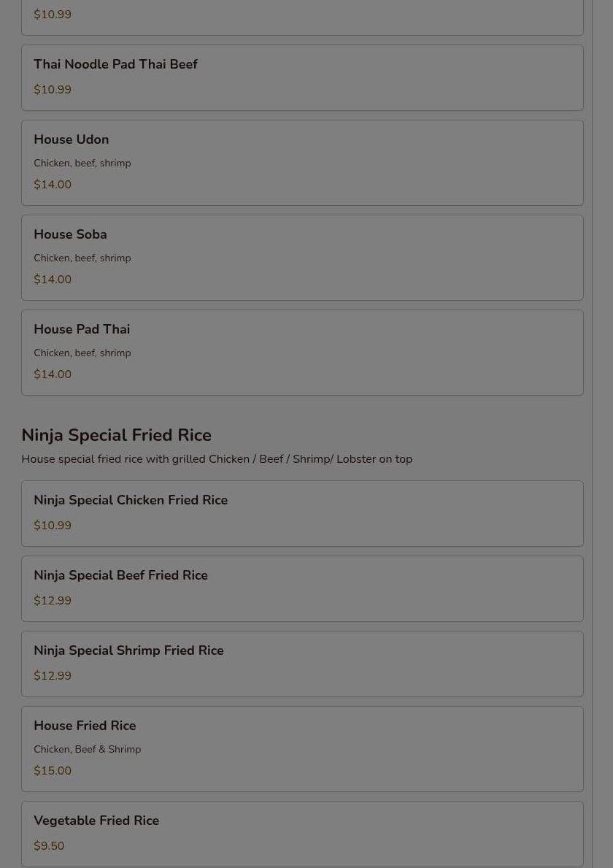Click the $14.00 price of House Pad Thai
The image size is (613, 868).
pyautogui.click(x=53, y=375)
